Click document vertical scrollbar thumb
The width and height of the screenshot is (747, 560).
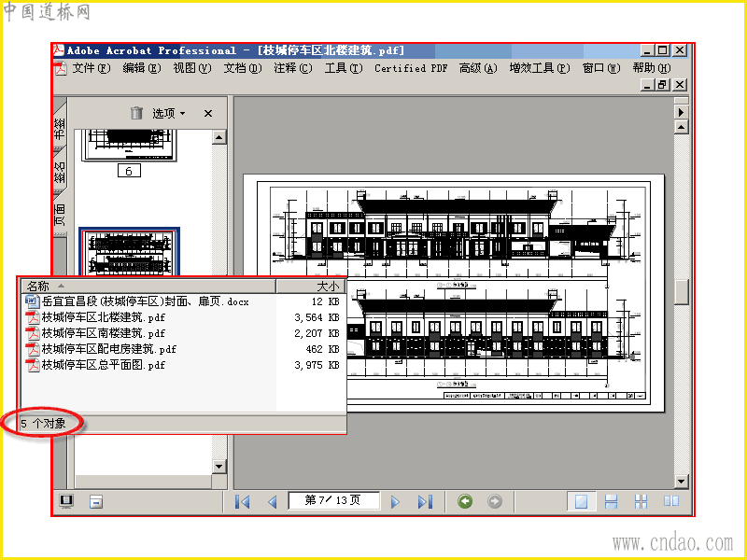click(682, 291)
